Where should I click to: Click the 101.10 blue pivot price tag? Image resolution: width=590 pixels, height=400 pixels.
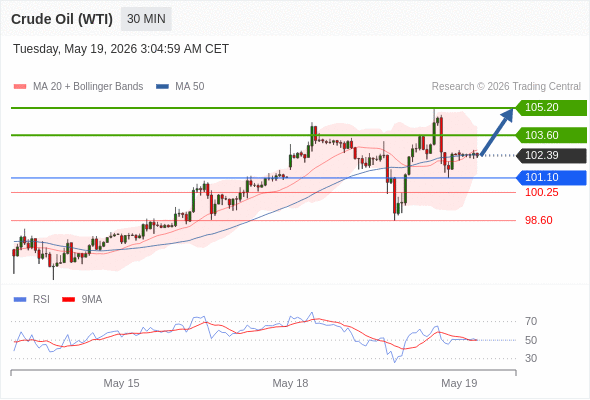551,178
